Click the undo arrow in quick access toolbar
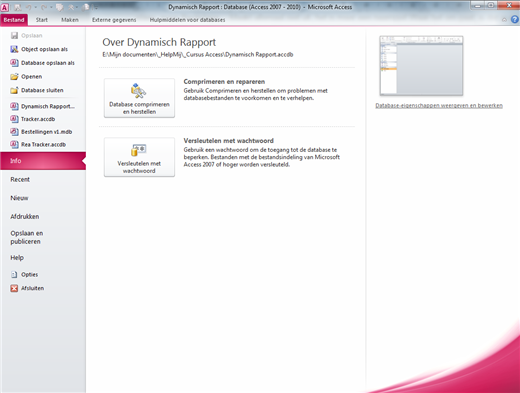Screen dimensions: 520x393 (29, 7)
